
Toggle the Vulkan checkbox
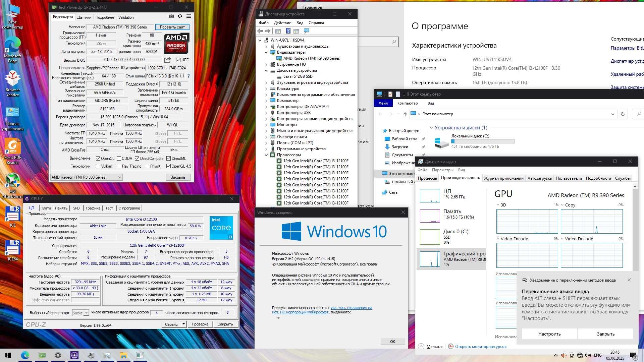[x=98, y=166]
